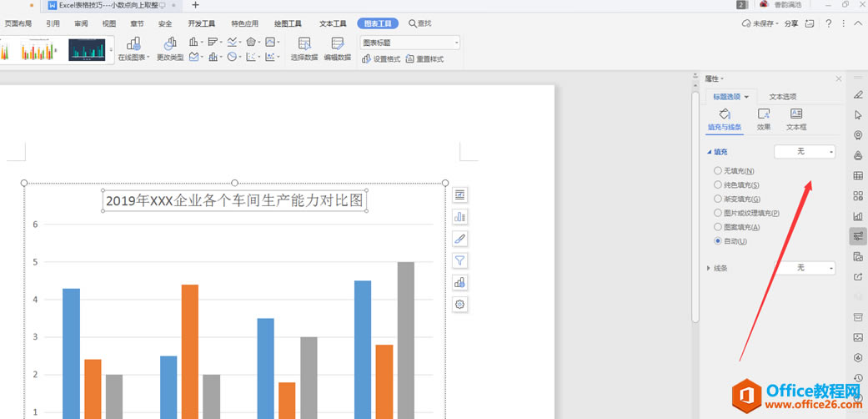Click the share export icon in sidebar
The height and width of the screenshot is (419, 868).
(x=858, y=276)
